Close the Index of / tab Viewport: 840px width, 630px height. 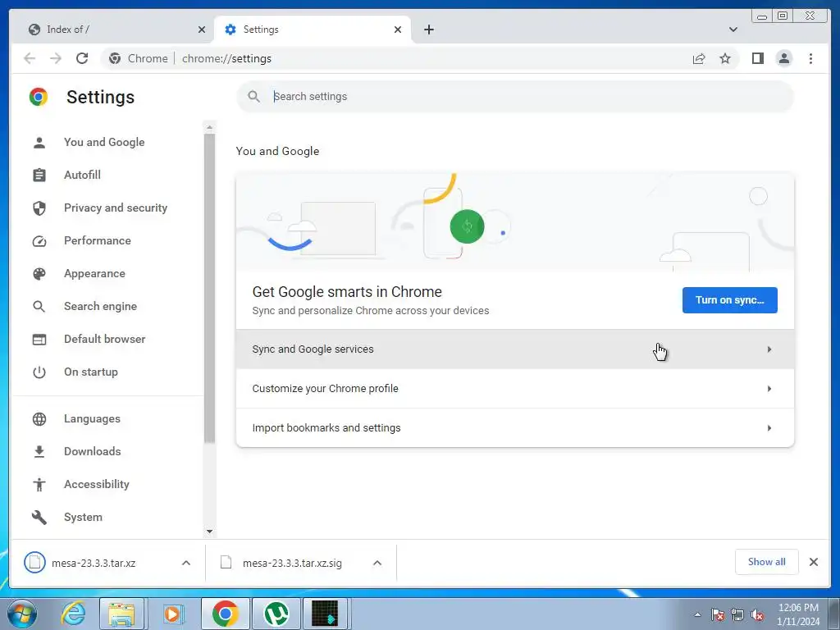pyautogui.click(x=202, y=30)
